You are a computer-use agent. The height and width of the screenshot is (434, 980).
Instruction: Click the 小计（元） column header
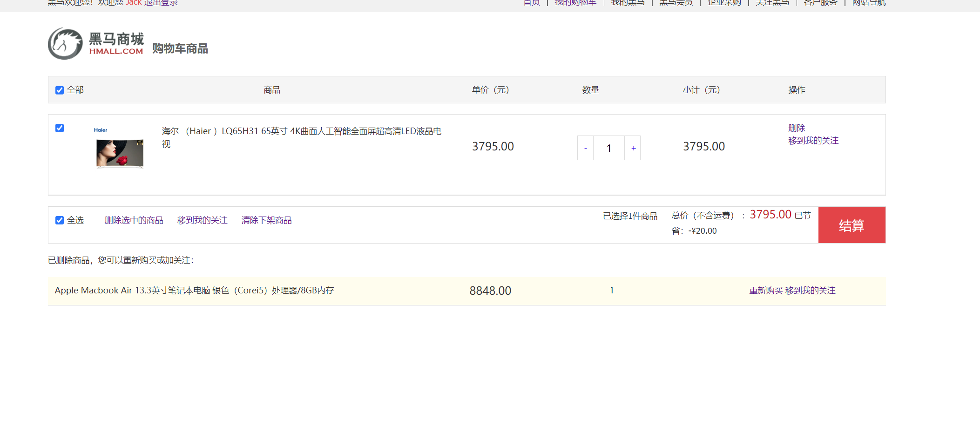coord(702,90)
